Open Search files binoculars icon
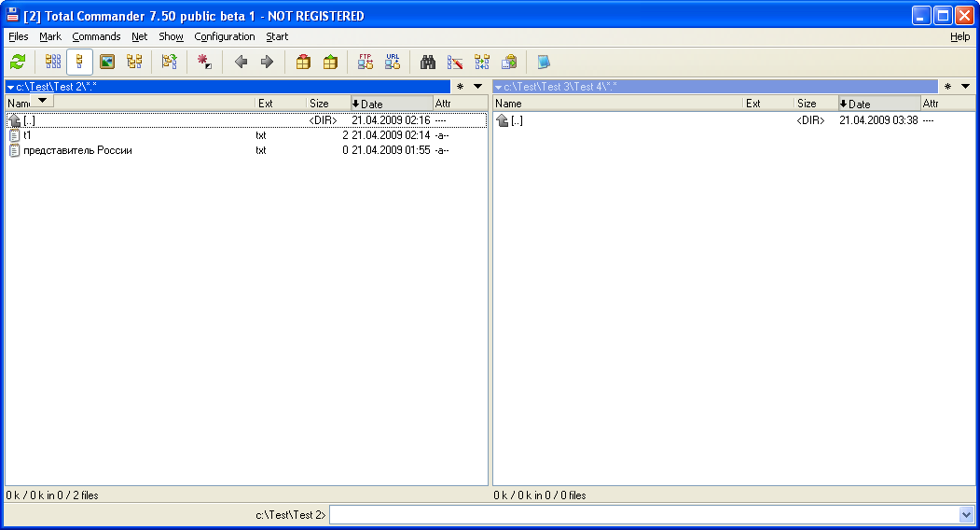Image resolution: width=980 pixels, height=530 pixels. 427,62
